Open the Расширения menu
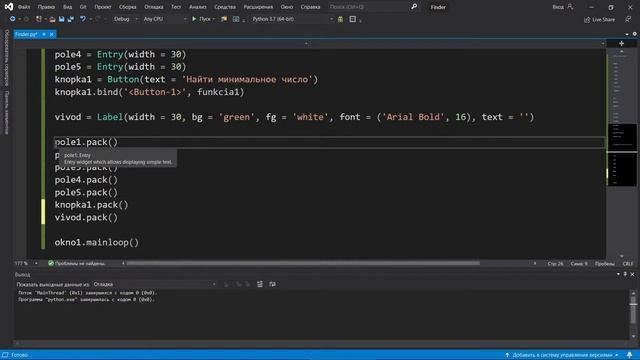This screenshot has width=640, height=360. coord(258,7)
